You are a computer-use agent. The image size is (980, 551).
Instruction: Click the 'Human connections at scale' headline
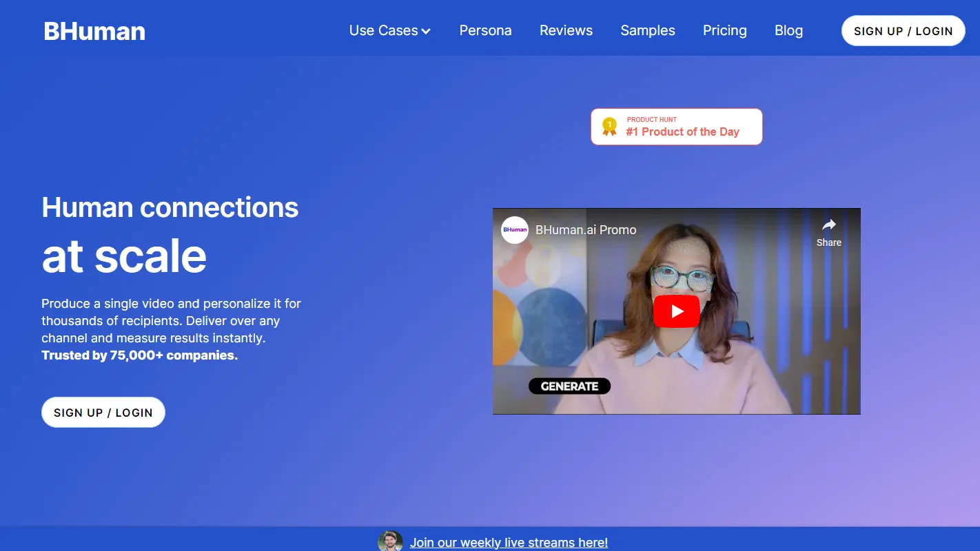coord(170,233)
